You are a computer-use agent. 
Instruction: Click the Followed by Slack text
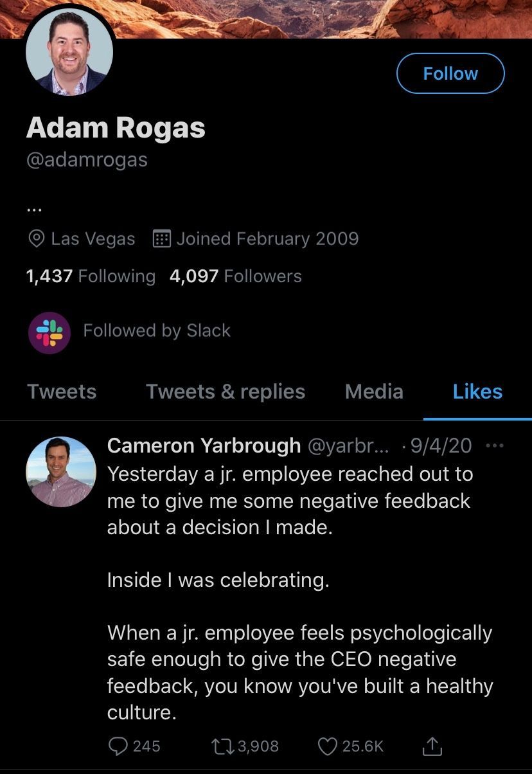point(157,330)
